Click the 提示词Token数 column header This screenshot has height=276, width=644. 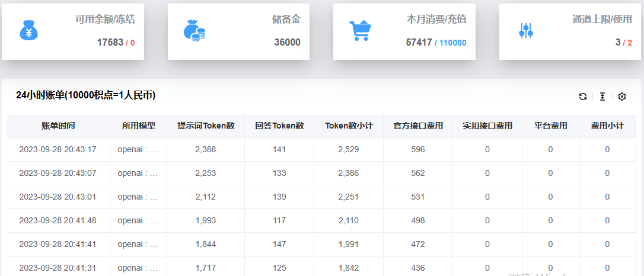coord(206,126)
